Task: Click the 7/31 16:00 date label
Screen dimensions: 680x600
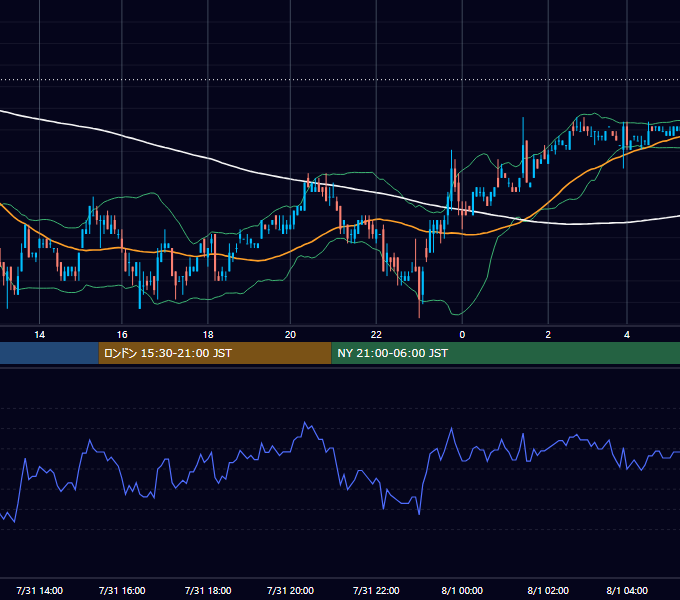Action: click(x=122, y=590)
